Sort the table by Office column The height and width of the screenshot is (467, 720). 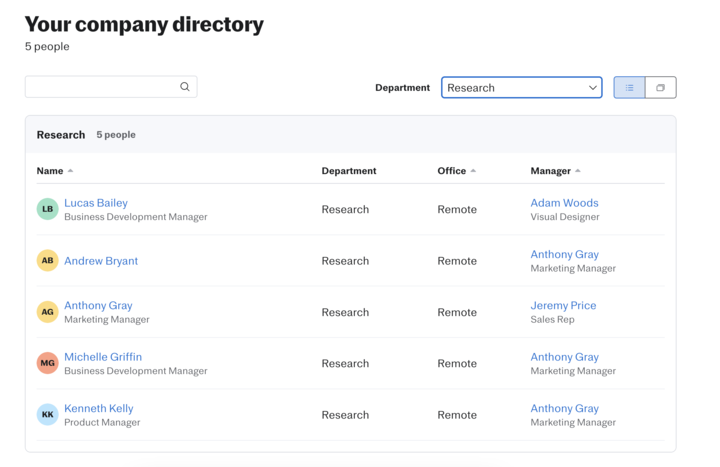tap(456, 171)
